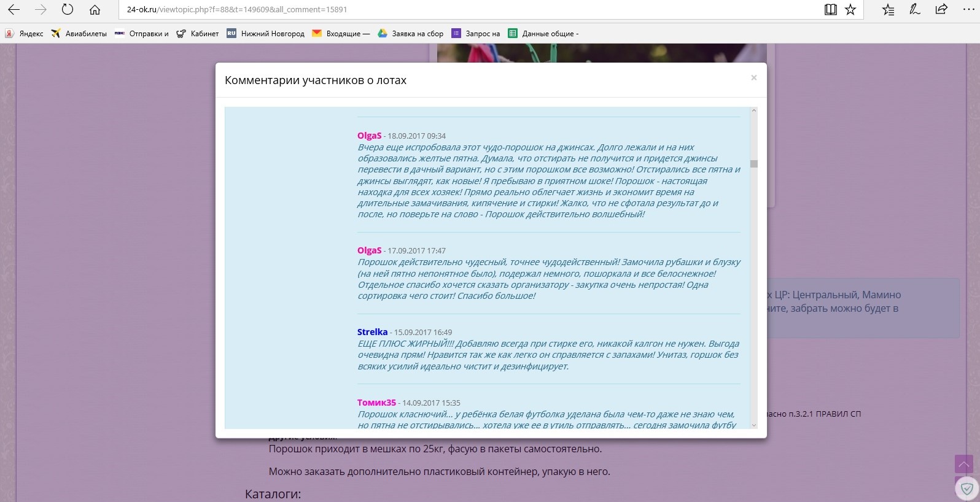Open the browser home page
This screenshot has height=502, width=980.
click(x=95, y=10)
